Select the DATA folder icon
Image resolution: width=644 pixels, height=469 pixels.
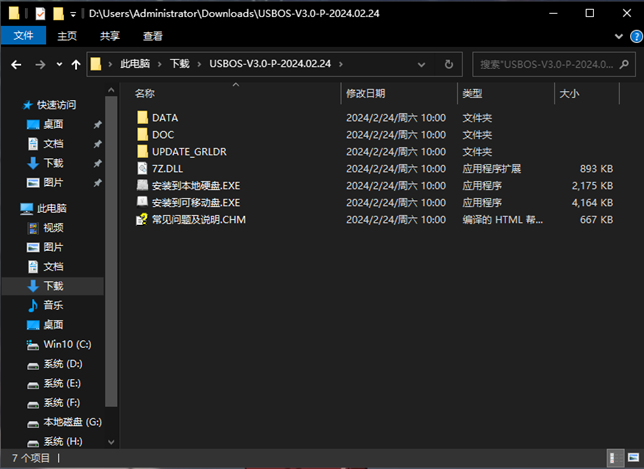pos(142,117)
